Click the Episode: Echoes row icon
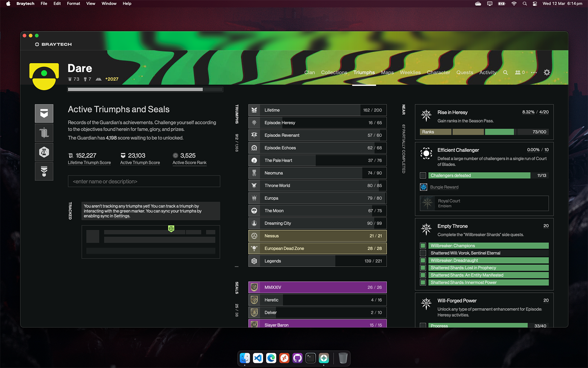This screenshot has width=588, height=368. (x=254, y=148)
